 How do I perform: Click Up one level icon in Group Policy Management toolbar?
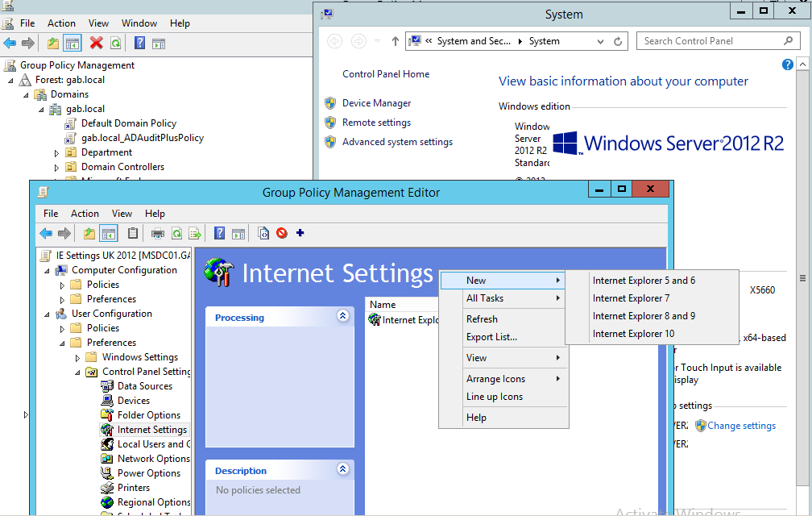53,43
